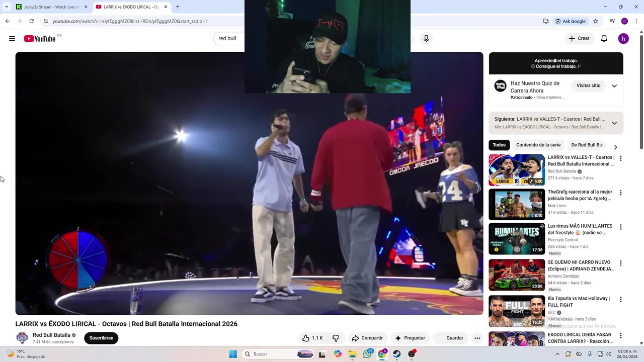The width and height of the screenshot is (644, 362).
Task: Click the Compartir share button
Action: click(367, 338)
